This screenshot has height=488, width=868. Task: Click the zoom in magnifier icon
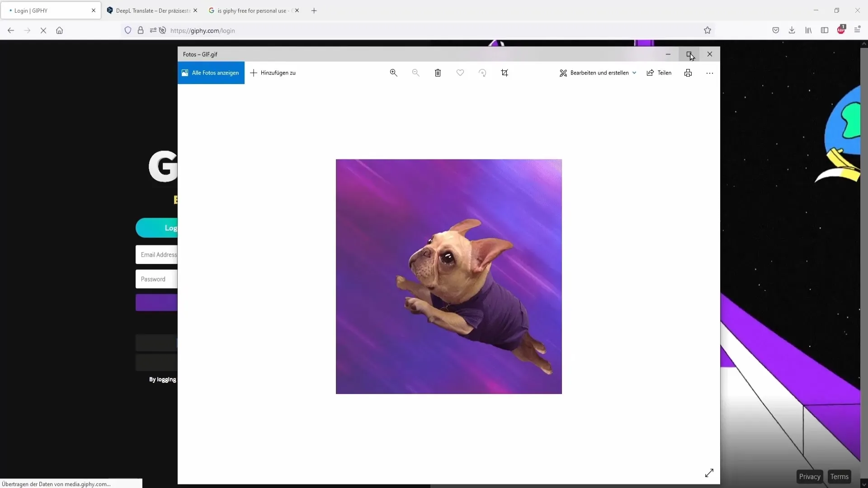[x=393, y=73]
